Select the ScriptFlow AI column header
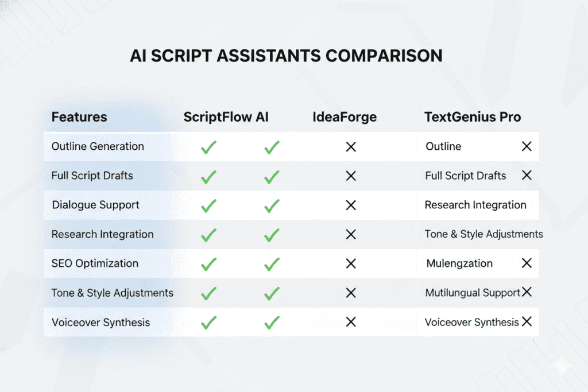The width and height of the screenshot is (588, 392). coord(226,117)
